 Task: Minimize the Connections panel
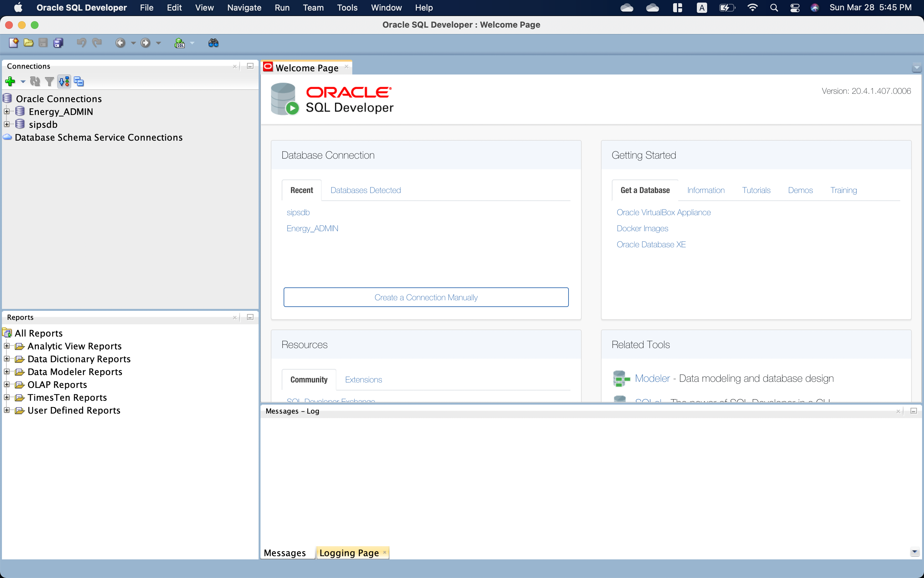coord(250,66)
